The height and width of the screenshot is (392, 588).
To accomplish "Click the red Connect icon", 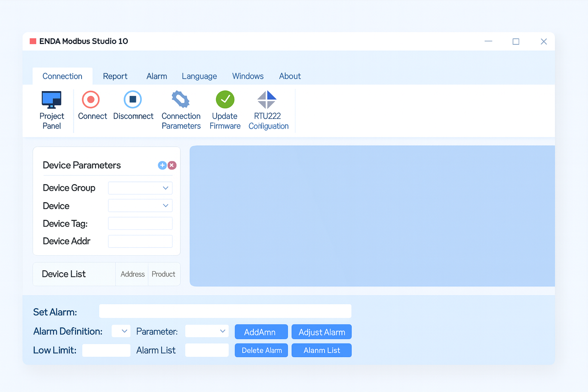I will coord(91,100).
